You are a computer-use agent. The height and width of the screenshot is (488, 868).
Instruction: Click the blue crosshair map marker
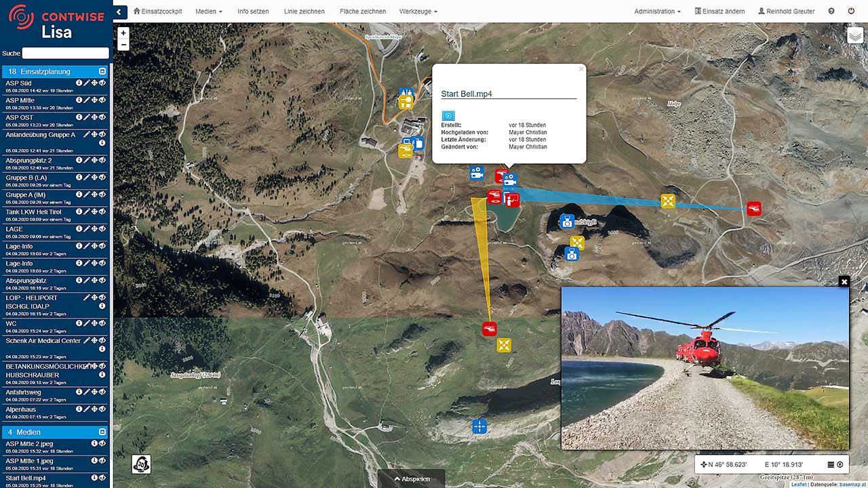(x=479, y=426)
